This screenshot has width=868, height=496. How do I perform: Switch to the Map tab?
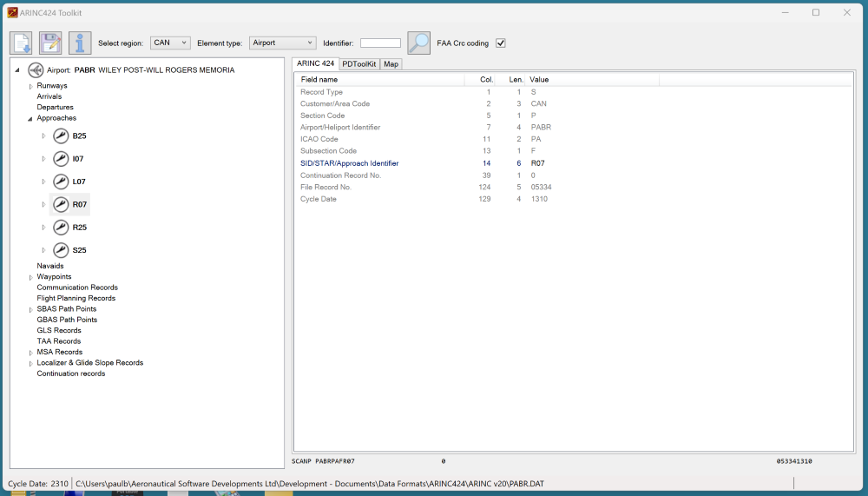391,63
